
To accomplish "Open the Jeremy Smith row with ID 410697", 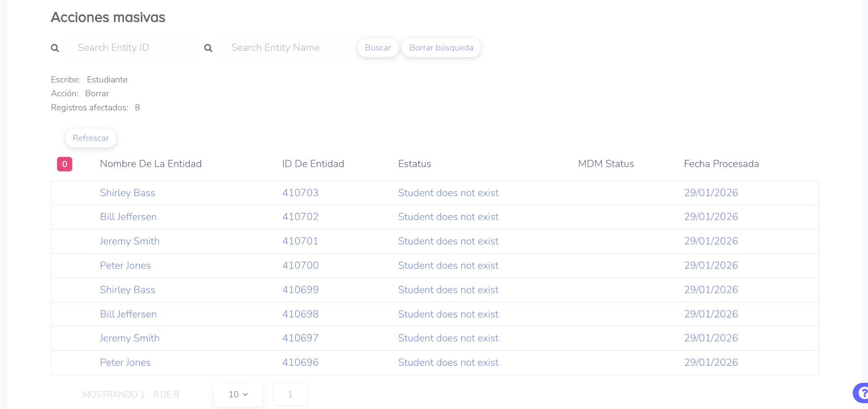I will point(129,338).
